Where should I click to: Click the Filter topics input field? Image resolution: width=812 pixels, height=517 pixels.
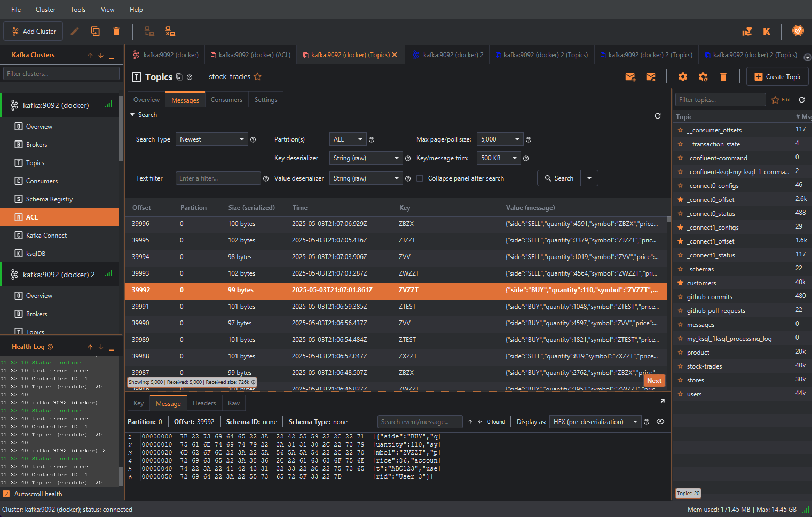[x=720, y=100]
